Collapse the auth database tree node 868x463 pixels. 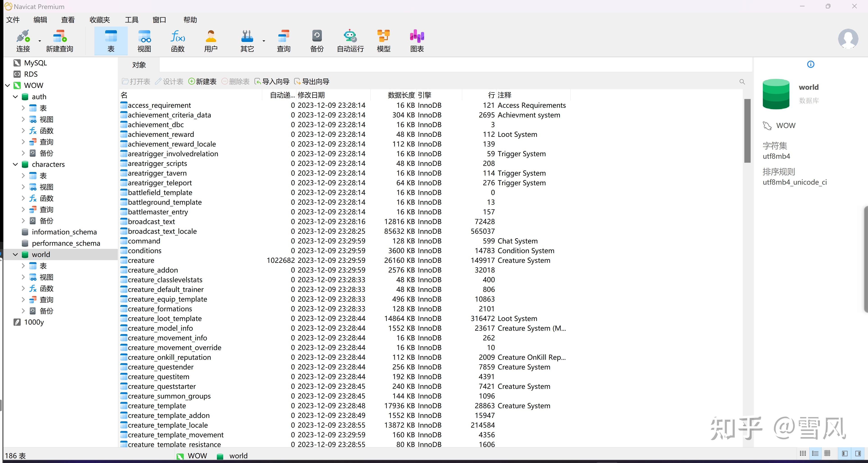(15, 97)
